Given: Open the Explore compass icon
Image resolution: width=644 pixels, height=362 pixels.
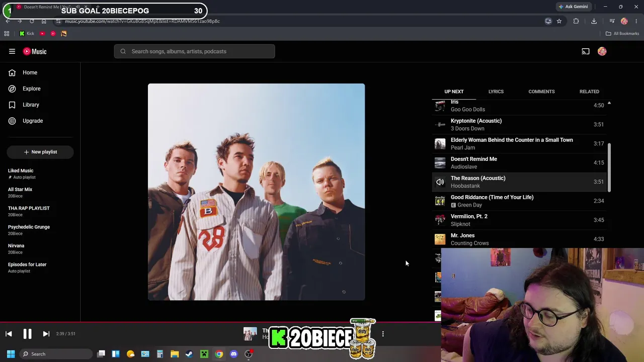Looking at the screenshot, I should (12, 88).
